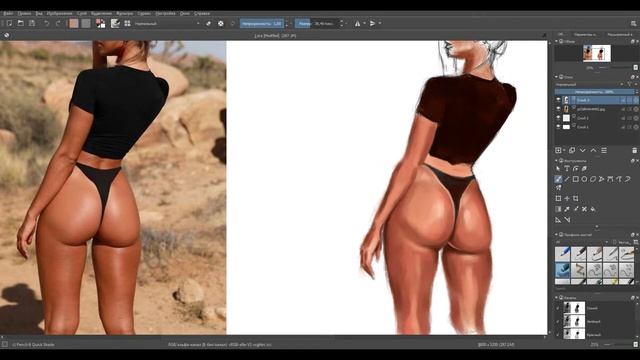Open layer blending mode dropdown
This screenshot has height=360, width=640.
[589, 84]
